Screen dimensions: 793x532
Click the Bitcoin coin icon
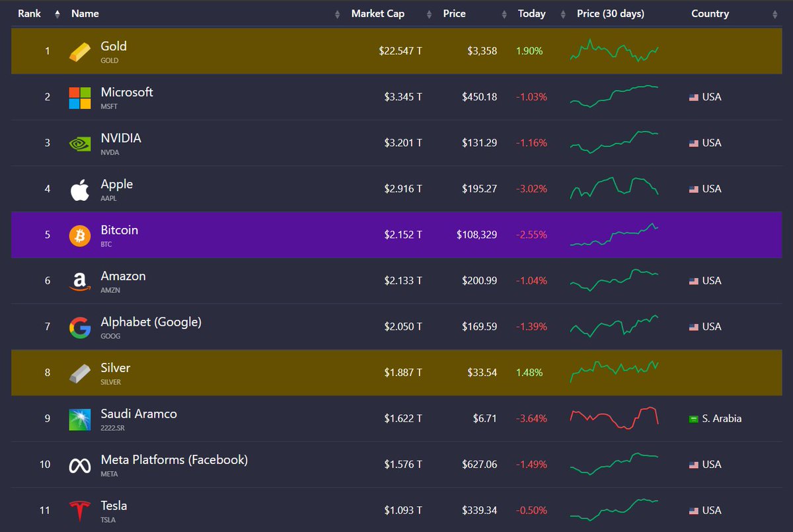coord(79,235)
